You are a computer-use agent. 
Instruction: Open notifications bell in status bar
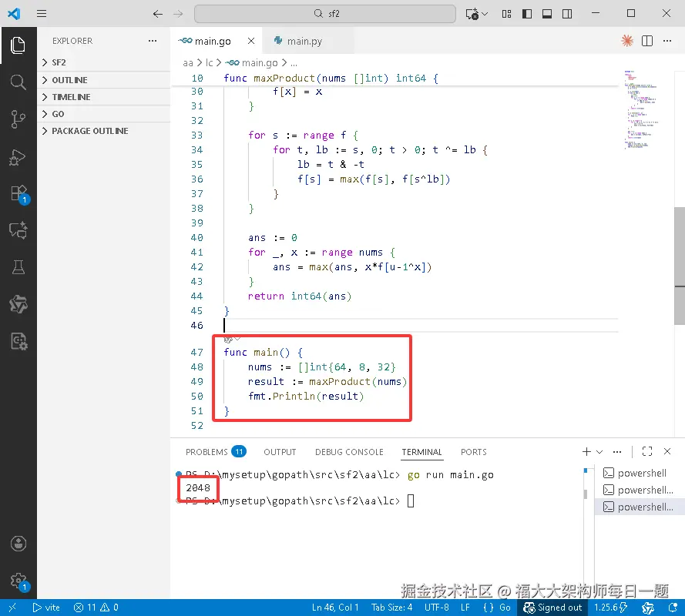(x=673, y=608)
